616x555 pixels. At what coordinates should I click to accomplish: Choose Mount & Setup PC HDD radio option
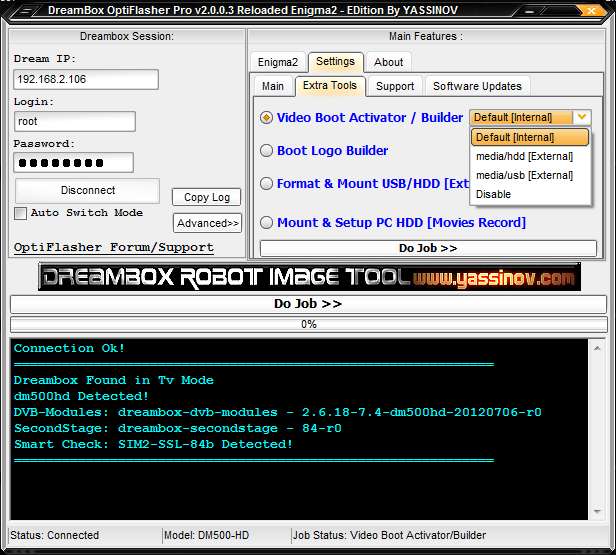click(266, 222)
